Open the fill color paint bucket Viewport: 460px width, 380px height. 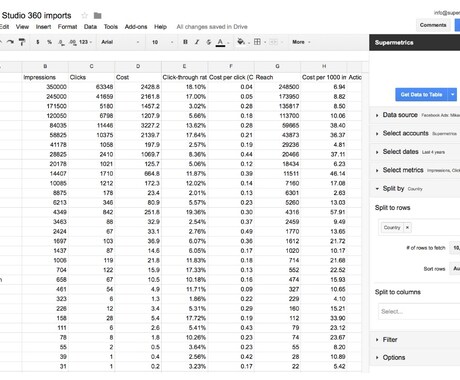click(241, 42)
